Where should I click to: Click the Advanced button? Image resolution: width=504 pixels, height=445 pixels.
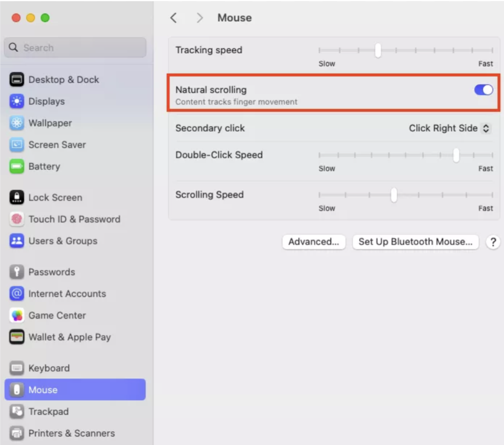coord(314,242)
